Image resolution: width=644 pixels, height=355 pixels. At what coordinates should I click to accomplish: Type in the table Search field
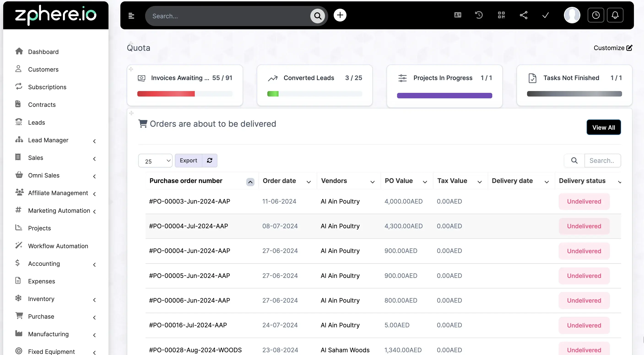click(x=603, y=160)
